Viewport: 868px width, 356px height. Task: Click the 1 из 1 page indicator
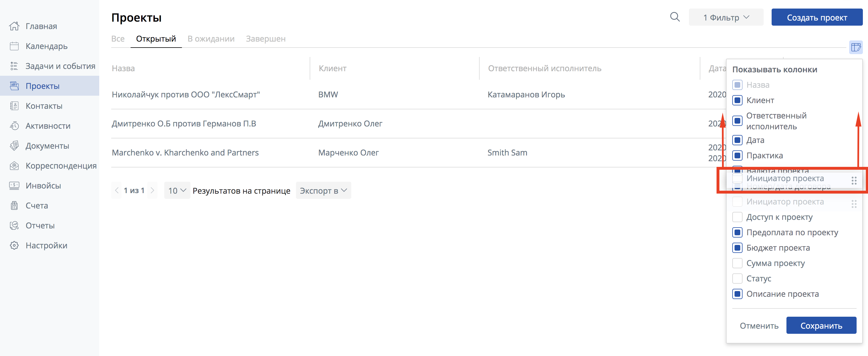click(x=134, y=191)
